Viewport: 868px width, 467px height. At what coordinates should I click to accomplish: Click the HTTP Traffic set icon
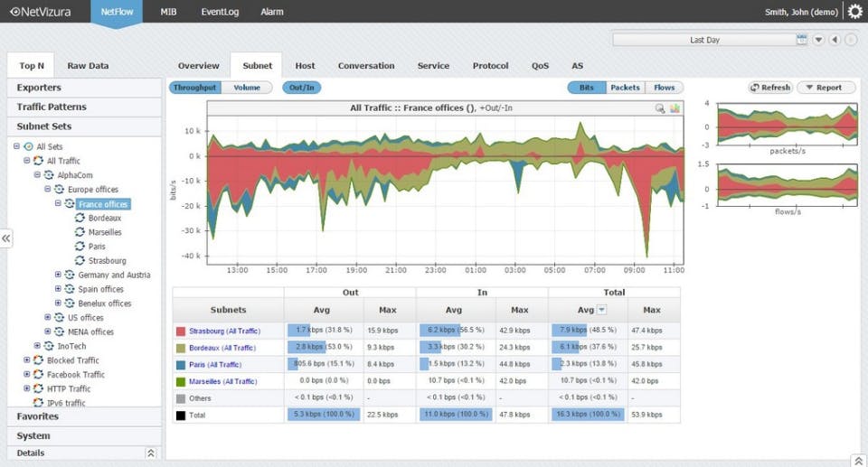[38, 388]
